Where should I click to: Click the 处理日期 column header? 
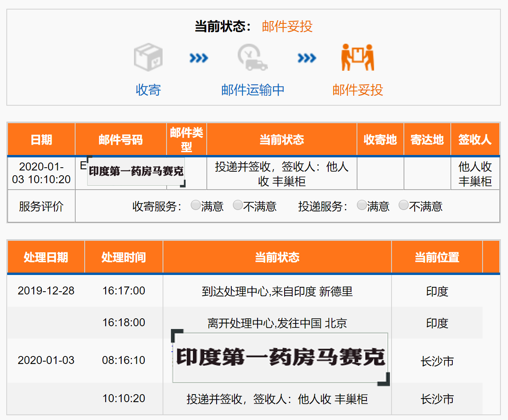[46, 257]
